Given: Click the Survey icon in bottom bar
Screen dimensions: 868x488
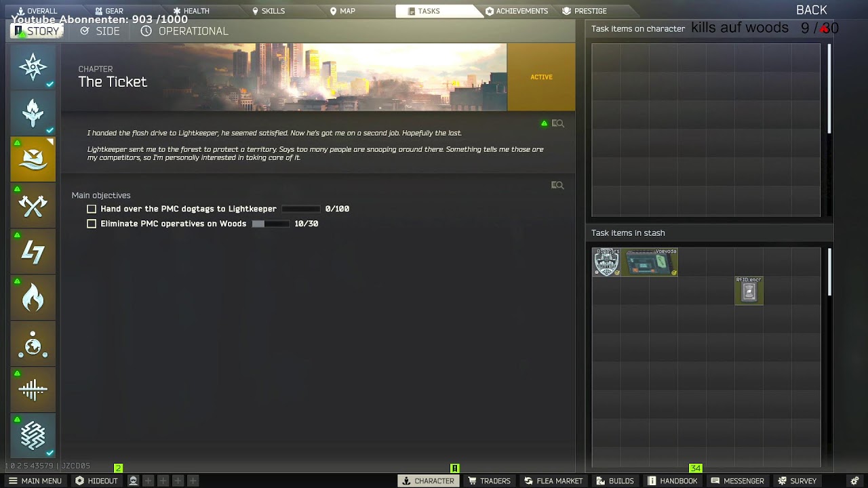Looking at the screenshot, I should coord(782,481).
